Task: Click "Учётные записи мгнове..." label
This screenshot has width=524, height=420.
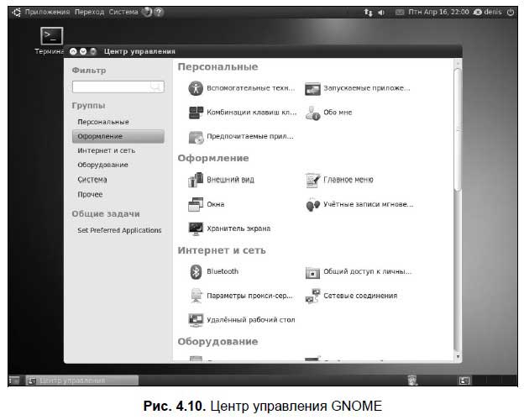Action: (369, 204)
